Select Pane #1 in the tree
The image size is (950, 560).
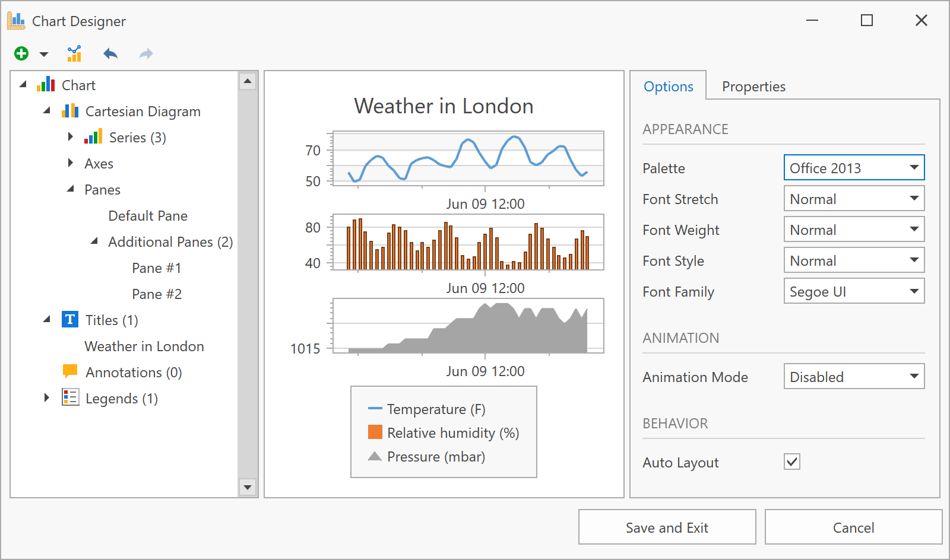click(157, 268)
